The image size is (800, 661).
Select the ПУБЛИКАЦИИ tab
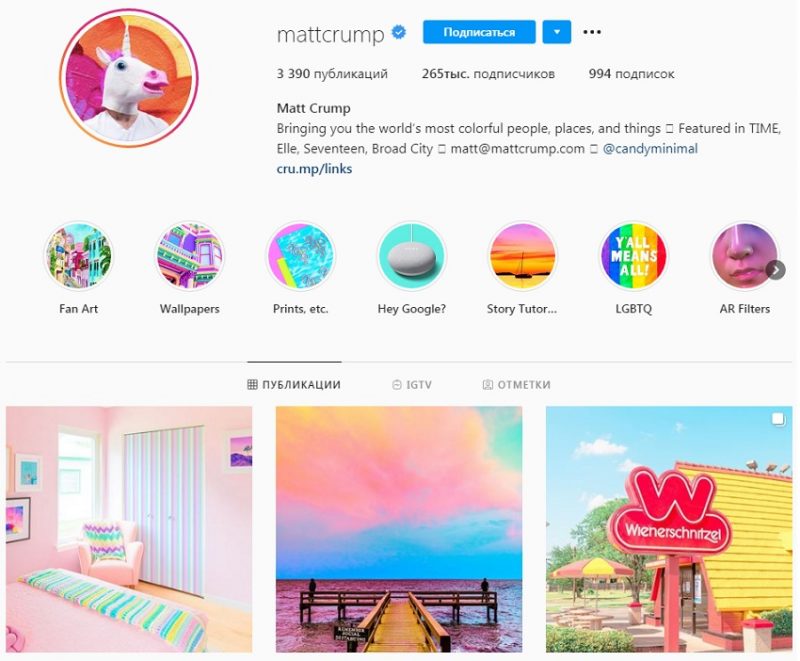(294, 385)
